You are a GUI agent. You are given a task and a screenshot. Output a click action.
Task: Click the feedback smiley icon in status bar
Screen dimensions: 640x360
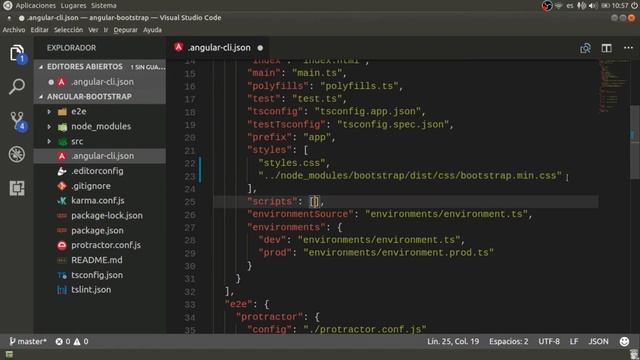point(624,342)
